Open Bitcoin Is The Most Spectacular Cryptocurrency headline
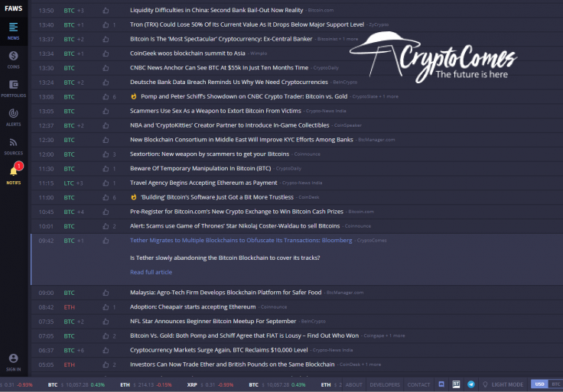This screenshot has width=563, height=392. (221, 39)
